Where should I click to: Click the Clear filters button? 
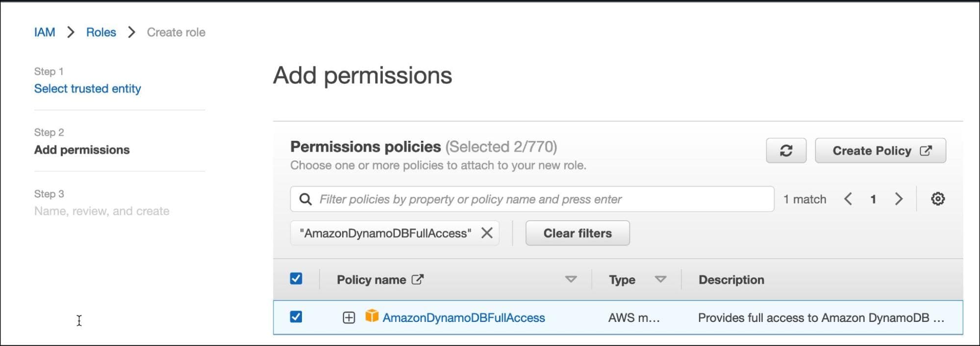point(578,233)
